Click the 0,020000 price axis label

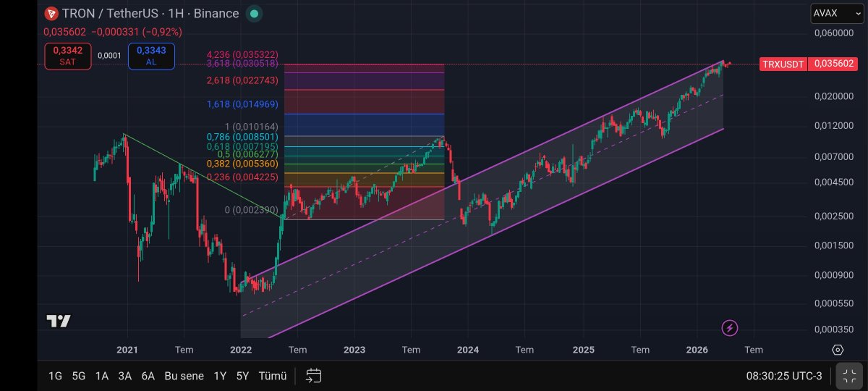pyautogui.click(x=834, y=96)
